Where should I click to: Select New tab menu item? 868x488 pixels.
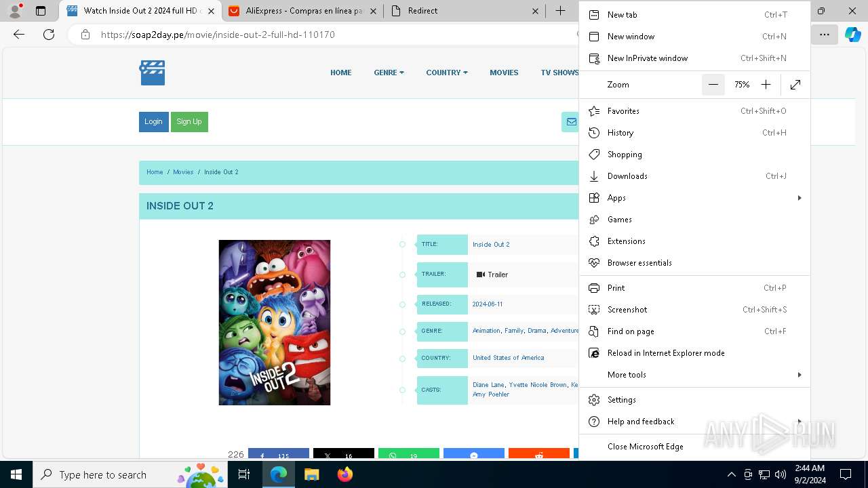point(694,15)
